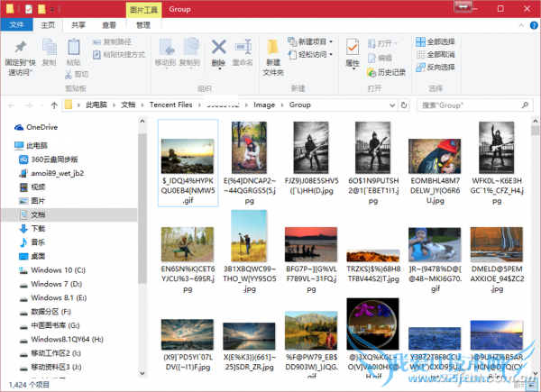Viewport: 541px width, 392px height.
Task: Click the Edit (编辑) ribbon item
Action: pos(380,58)
